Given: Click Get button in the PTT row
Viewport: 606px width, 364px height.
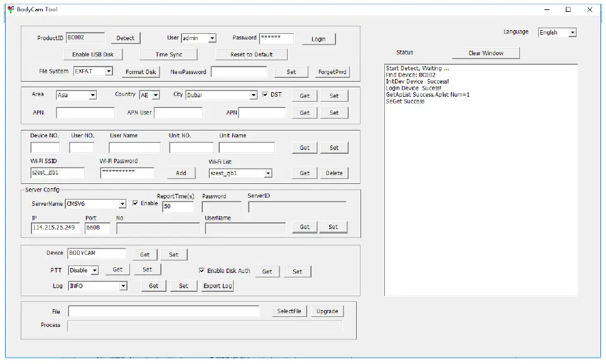Looking at the screenshot, I should [x=117, y=270].
